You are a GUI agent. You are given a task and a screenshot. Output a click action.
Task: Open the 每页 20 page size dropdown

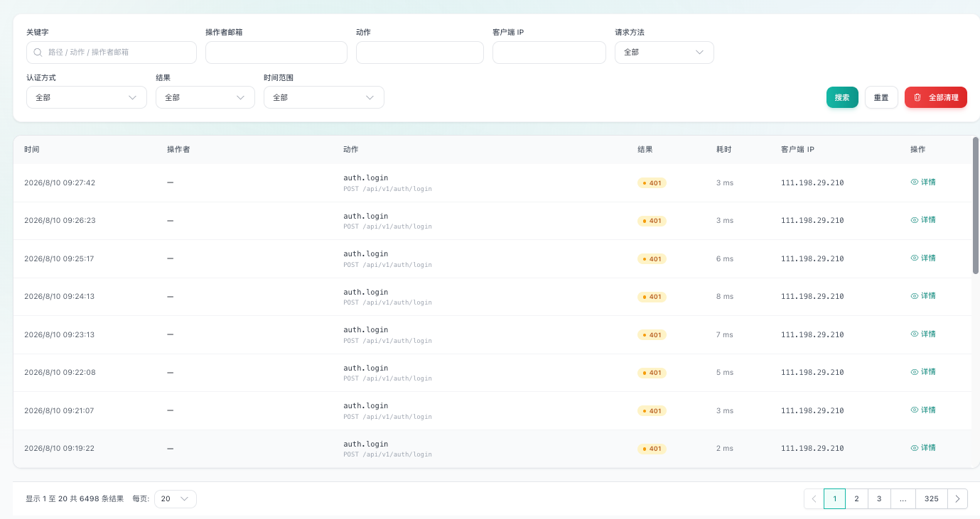point(176,499)
